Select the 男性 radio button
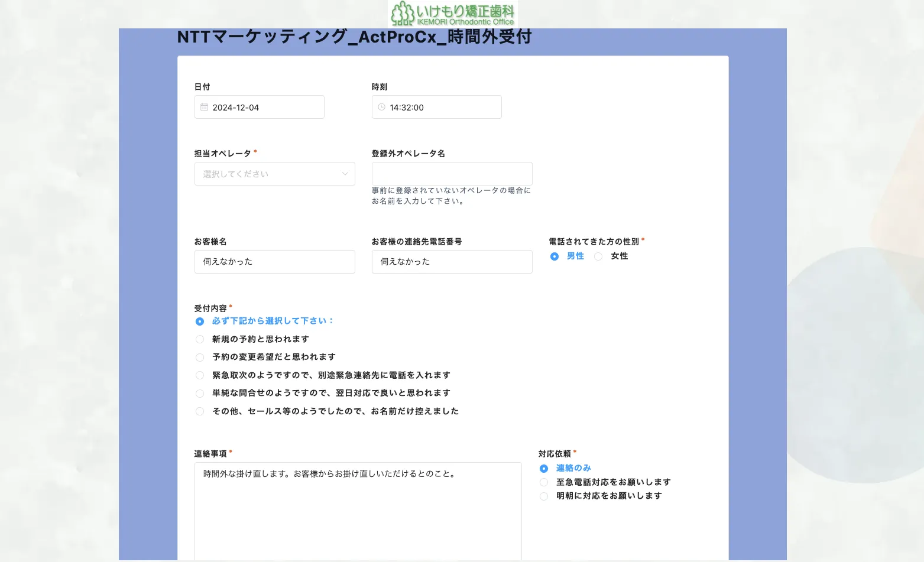924x562 pixels. coord(554,256)
